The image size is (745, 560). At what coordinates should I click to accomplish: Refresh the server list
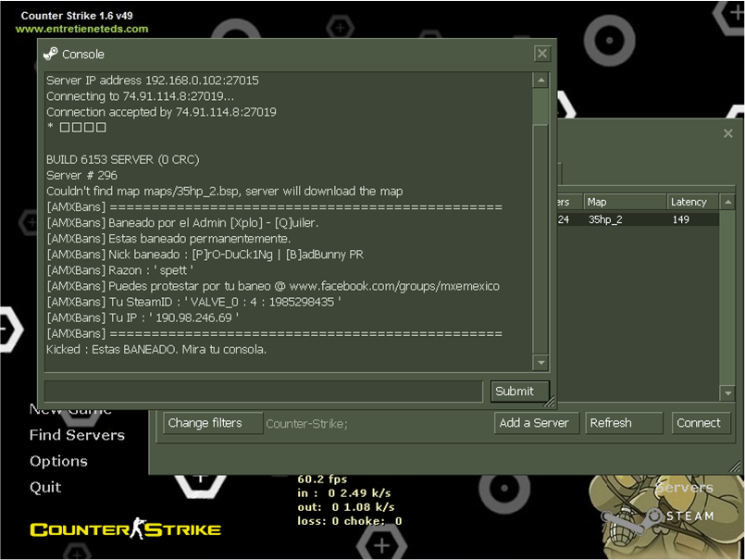(x=624, y=423)
